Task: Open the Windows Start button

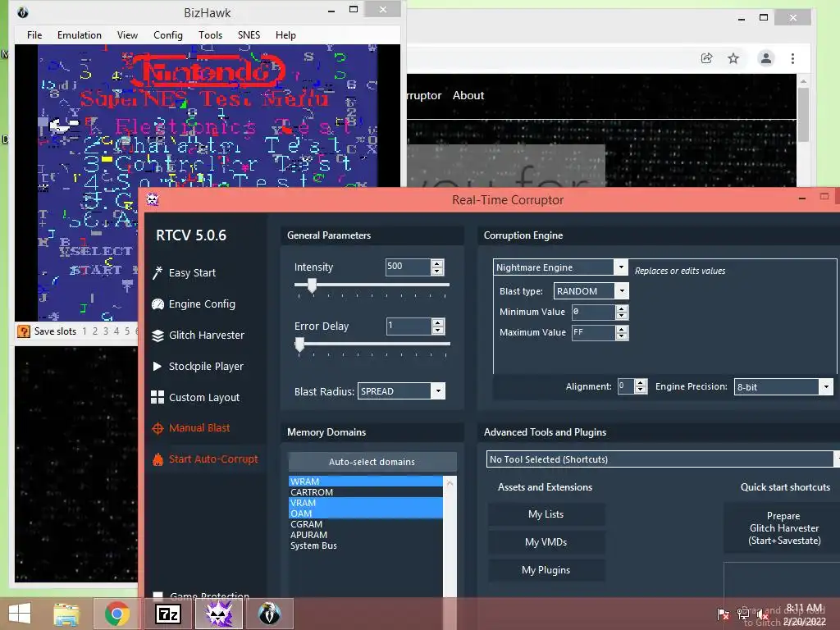Action: (20, 614)
